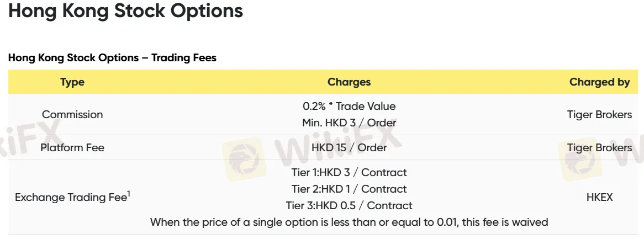Click the "Tier 1:HKD 3 / Contract" line

pos(349,172)
